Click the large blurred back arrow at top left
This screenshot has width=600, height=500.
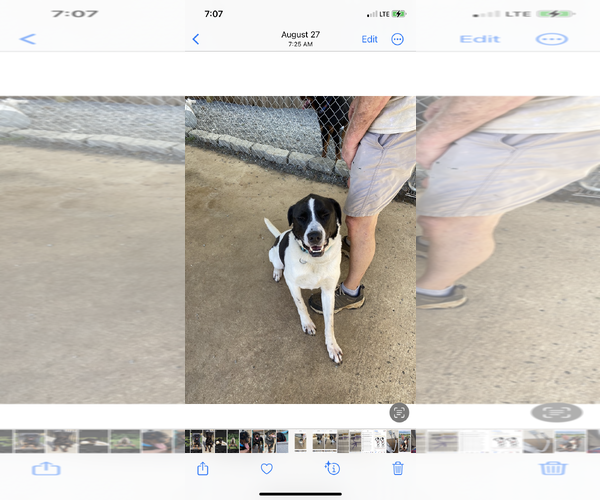click(x=28, y=39)
